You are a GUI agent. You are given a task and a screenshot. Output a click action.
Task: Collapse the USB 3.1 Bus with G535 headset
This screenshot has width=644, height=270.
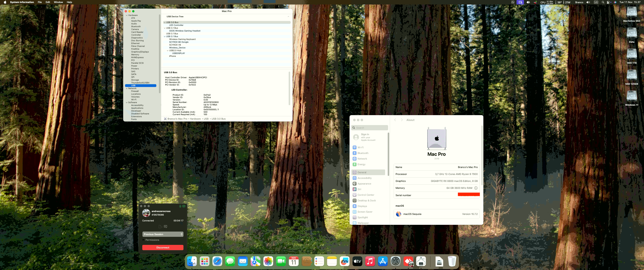pos(165,28)
